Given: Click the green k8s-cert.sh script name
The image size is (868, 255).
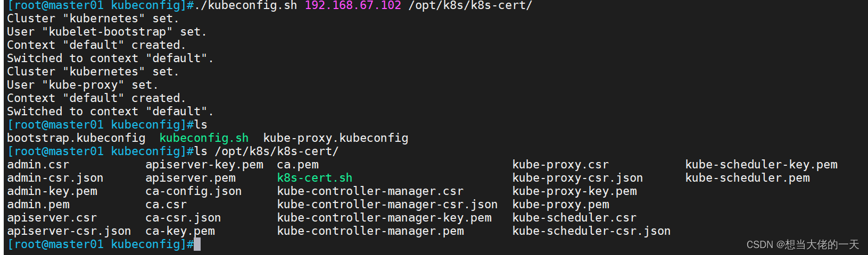Looking at the screenshot, I should (x=315, y=178).
